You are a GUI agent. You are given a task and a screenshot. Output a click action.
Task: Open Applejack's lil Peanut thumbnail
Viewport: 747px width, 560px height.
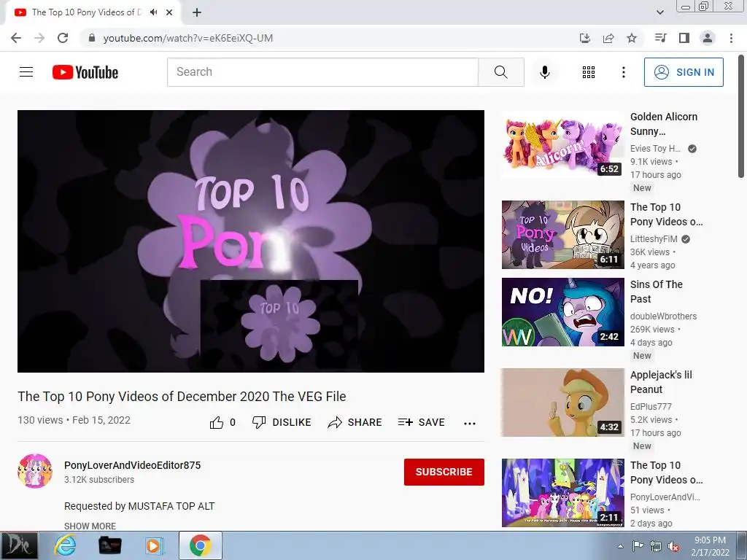pos(562,402)
